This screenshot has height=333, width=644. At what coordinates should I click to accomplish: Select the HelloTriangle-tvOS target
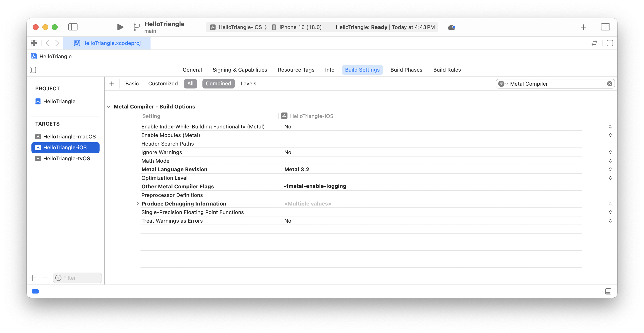(65, 158)
